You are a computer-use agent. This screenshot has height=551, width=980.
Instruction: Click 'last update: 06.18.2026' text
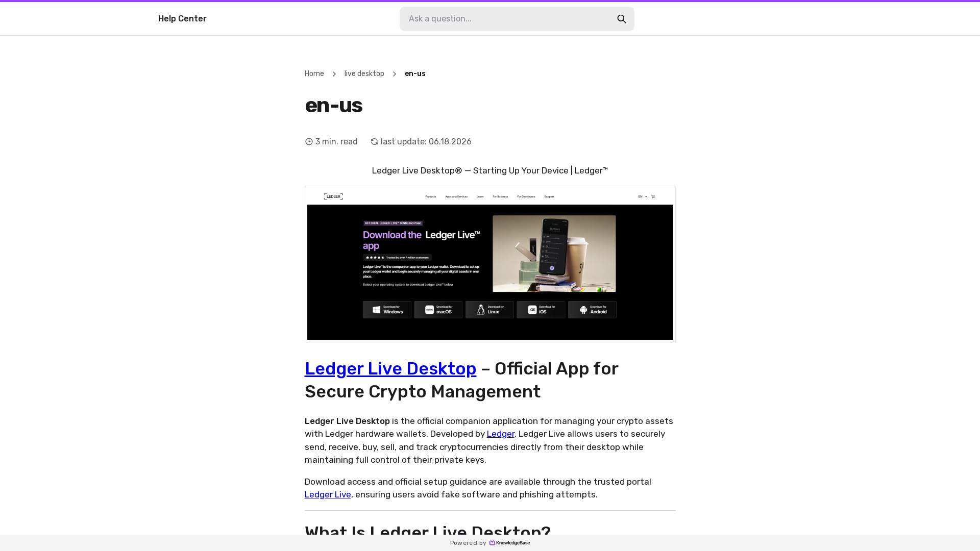(x=426, y=142)
